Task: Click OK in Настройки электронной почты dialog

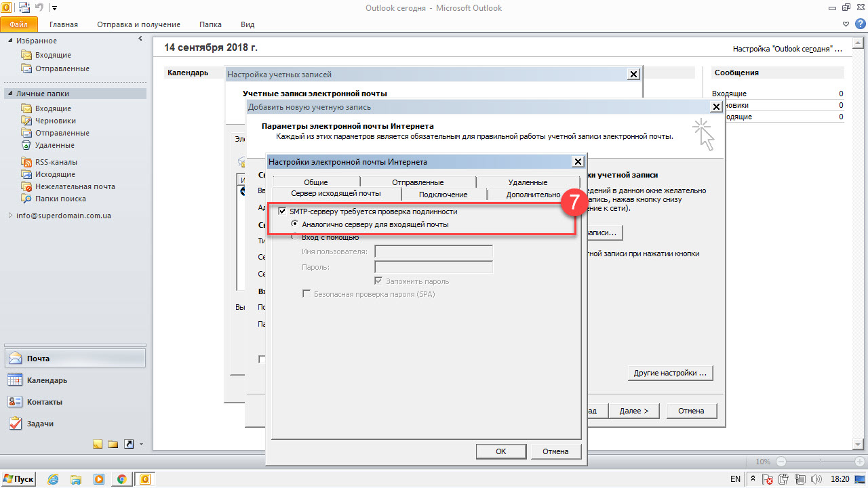Action: pos(501,451)
